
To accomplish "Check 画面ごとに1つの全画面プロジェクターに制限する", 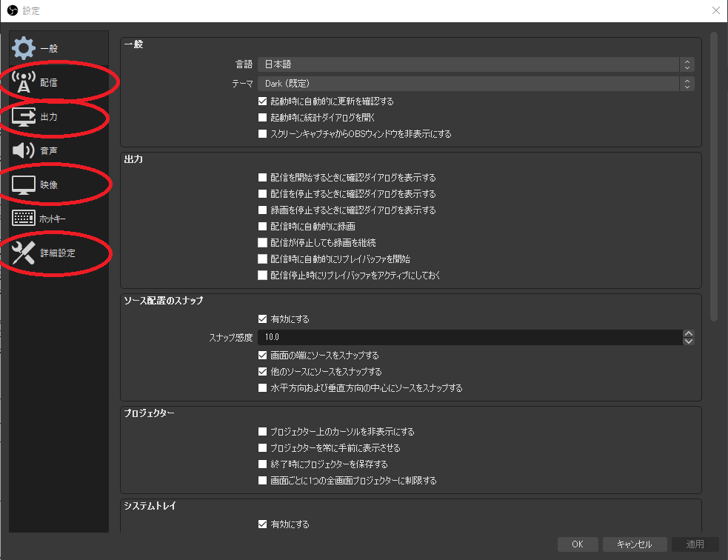I will (262, 480).
